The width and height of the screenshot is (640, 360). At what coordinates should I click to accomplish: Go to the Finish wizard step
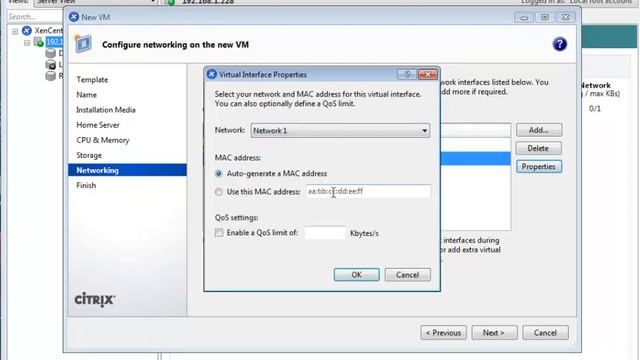point(86,185)
